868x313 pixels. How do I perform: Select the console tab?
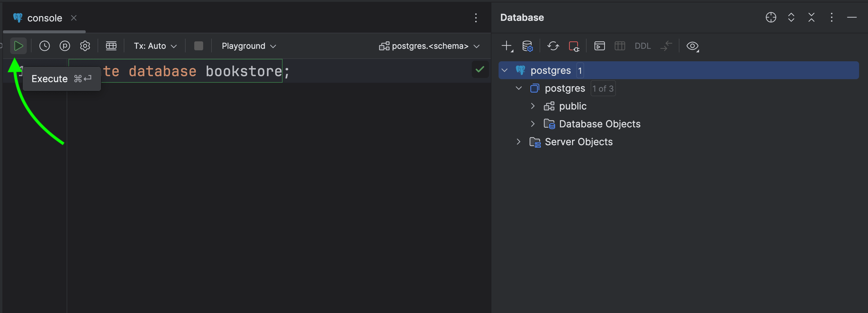[x=45, y=18]
